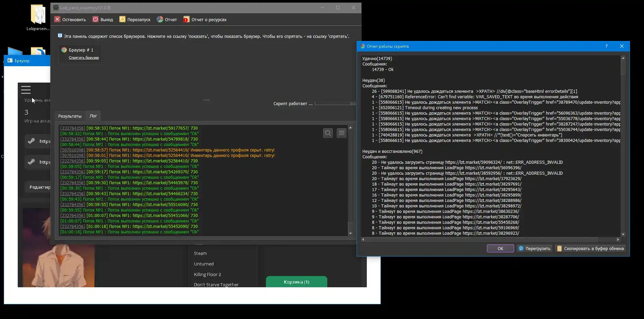Select Killing Floor 2 in games list
The height and width of the screenshot is (319, 644).
click(207, 275)
